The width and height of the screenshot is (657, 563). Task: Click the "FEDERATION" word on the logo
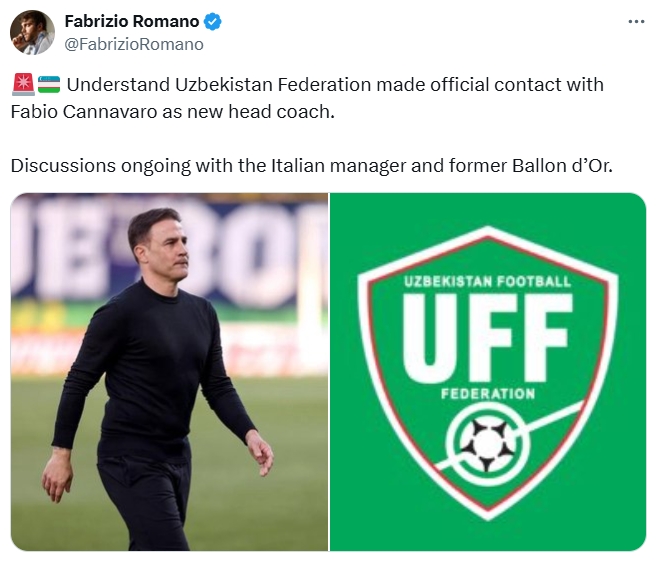tap(487, 394)
